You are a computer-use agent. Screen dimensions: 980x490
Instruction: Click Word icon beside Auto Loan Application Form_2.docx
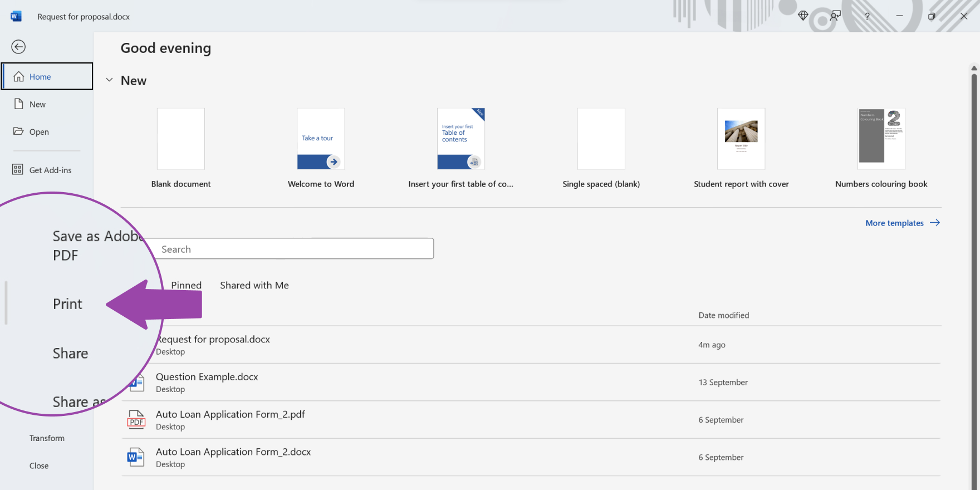[x=136, y=457]
